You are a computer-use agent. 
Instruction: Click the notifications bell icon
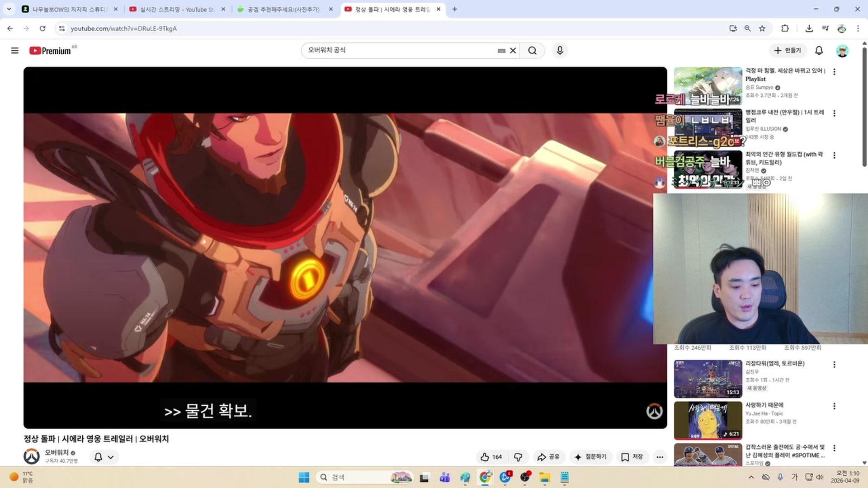coord(818,50)
